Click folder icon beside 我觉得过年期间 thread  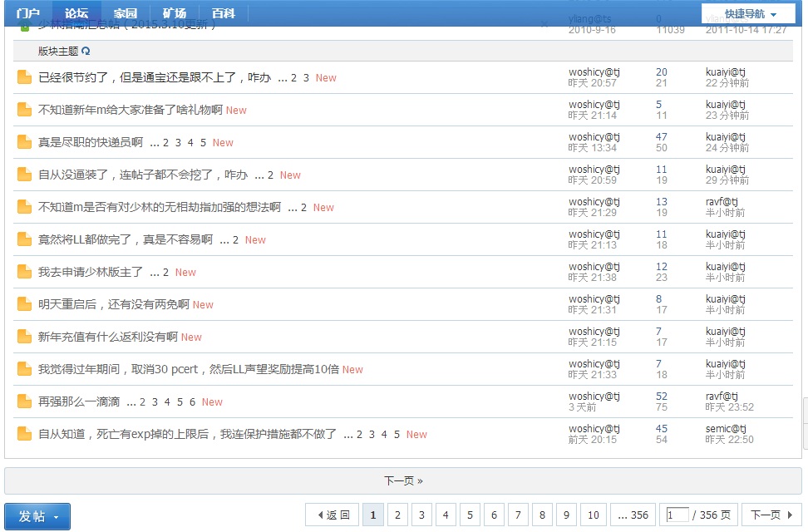pos(24,370)
